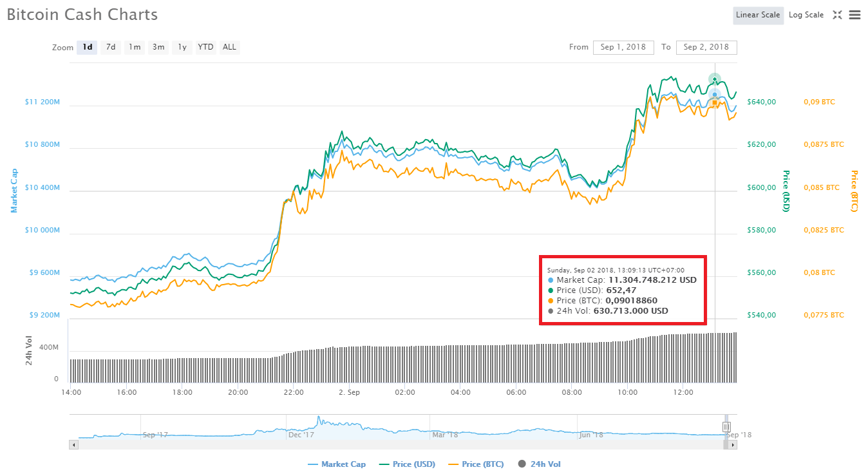Click the 12:00 time axis label
The image size is (868, 474).
(x=683, y=392)
